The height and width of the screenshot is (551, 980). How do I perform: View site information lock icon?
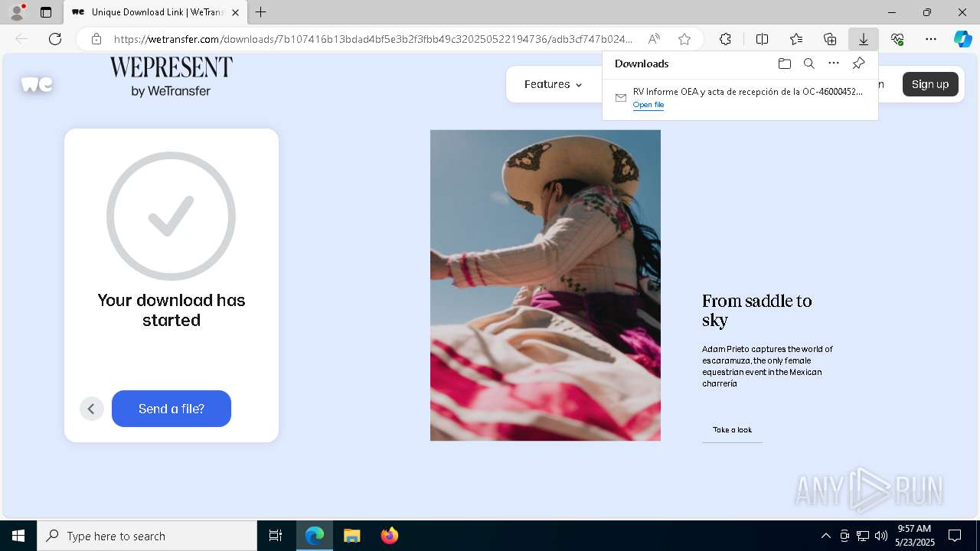point(96,39)
